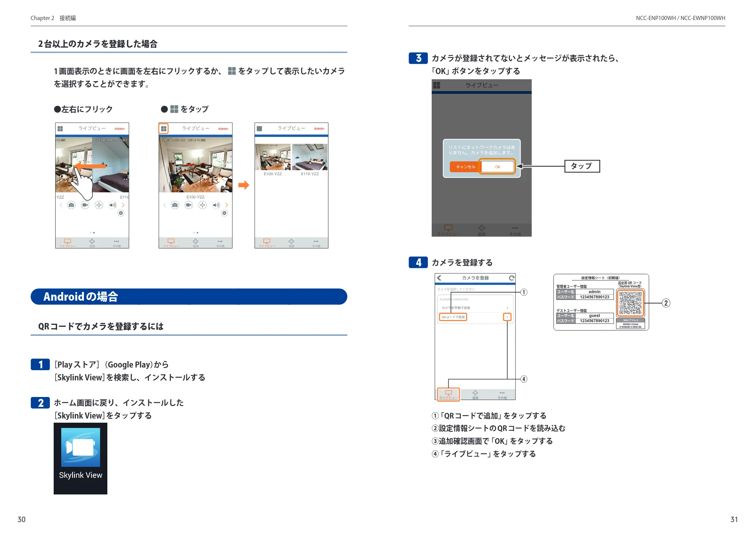The width and height of the screenshot is (756, 536).
Task: Select the E110-YZZ thumbnail in the two-camera grid
Action: tap(310, 157)
